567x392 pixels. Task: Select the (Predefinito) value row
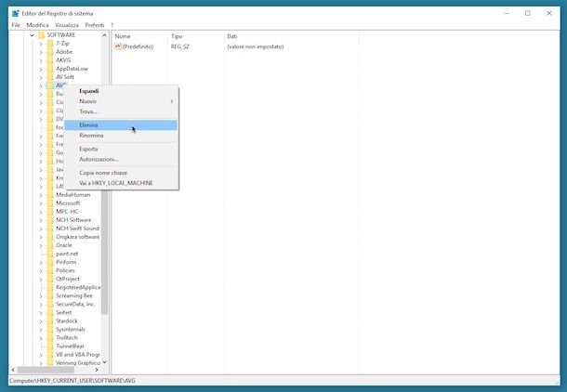199,46
